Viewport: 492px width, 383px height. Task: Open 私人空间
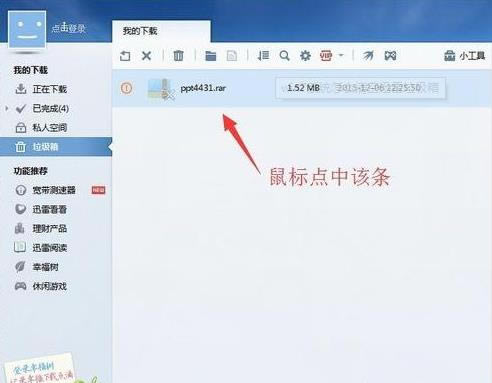[49, 128]
